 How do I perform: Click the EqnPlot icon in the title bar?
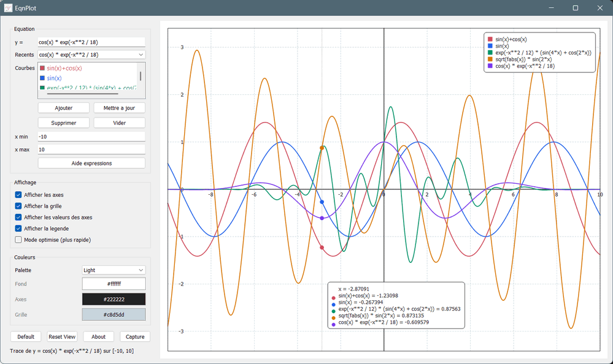click(x=9, y=8)
